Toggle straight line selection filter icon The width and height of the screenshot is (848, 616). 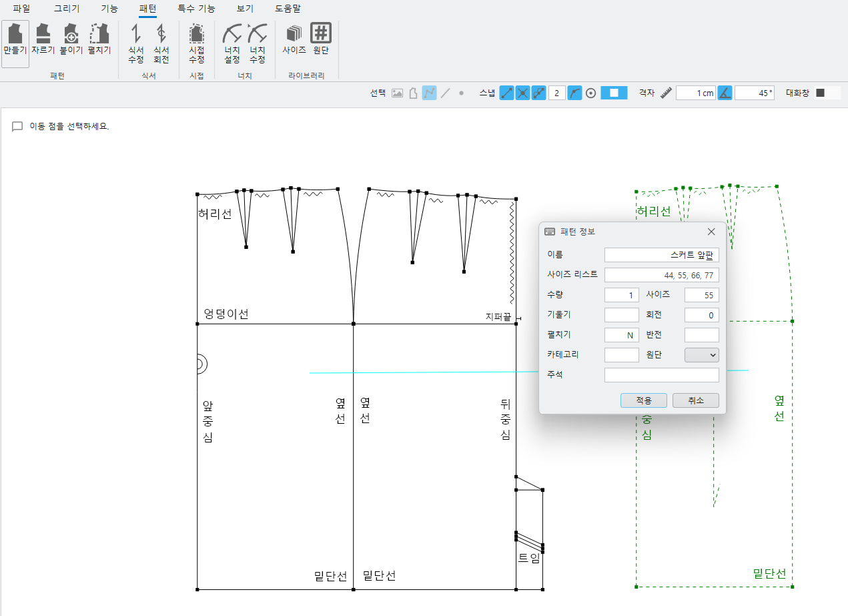(445, 93)
